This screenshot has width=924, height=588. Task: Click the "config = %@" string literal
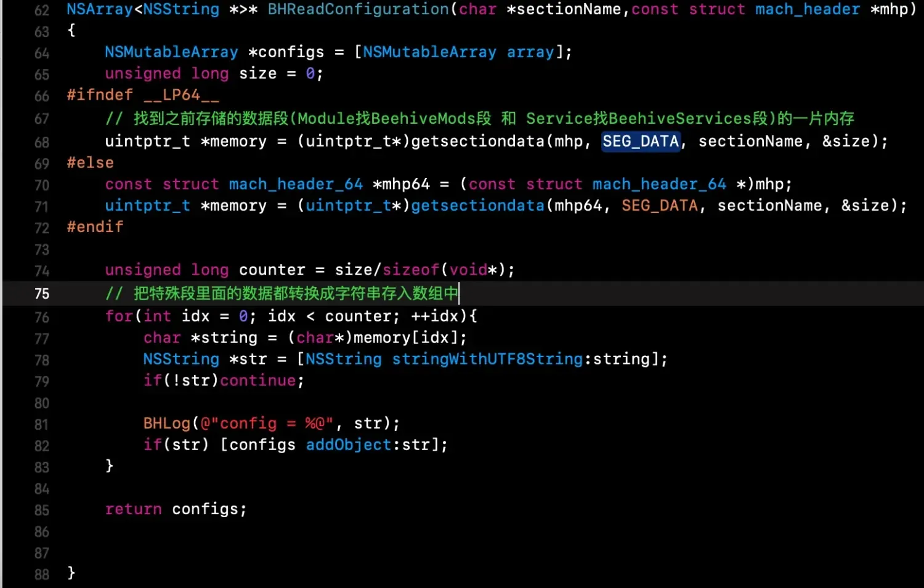267,424
